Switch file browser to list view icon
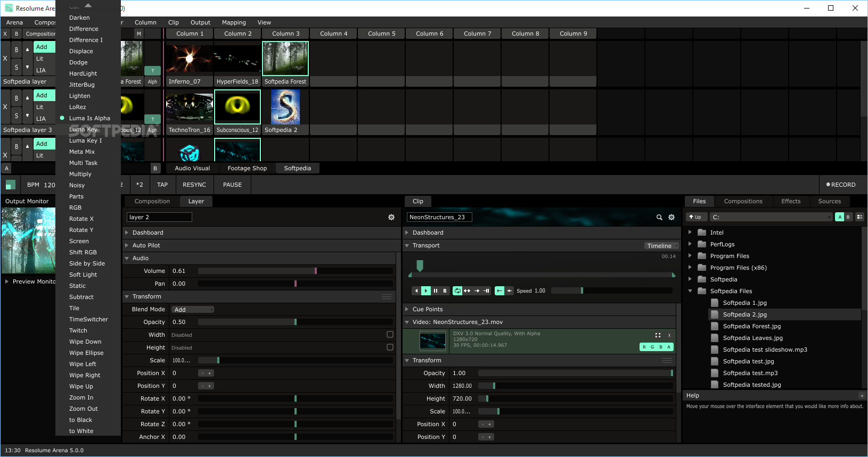 (859, 217)
